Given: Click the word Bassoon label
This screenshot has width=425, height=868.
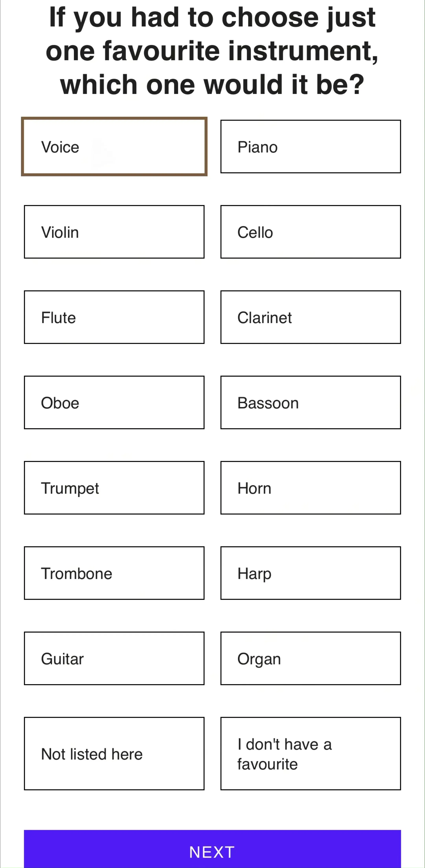Looking at the screenshot, I should click(x=268, y=403).
